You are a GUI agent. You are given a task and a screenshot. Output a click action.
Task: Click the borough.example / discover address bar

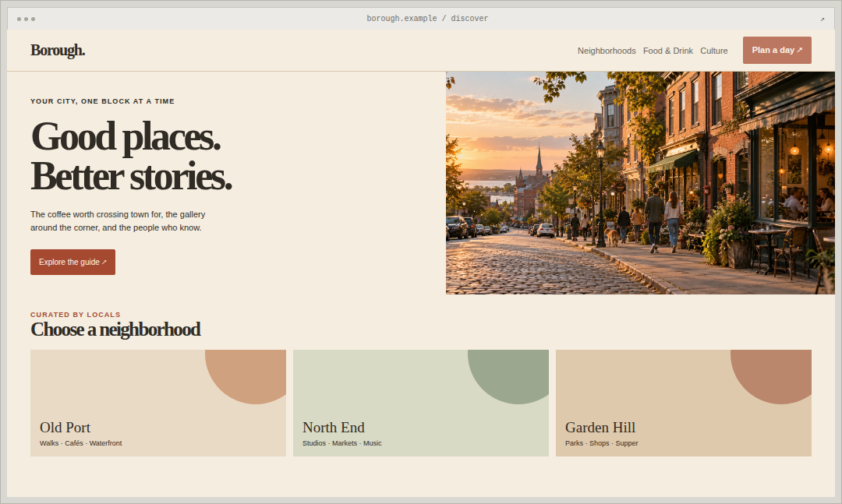(427, 18)
